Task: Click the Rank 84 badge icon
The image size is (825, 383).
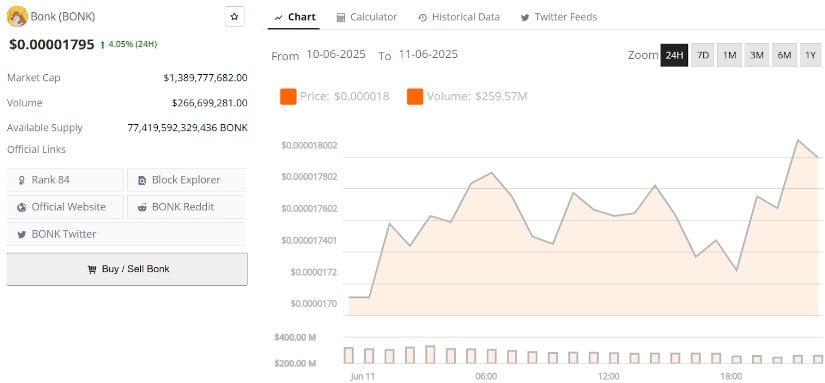Action: tap(22, 180)
